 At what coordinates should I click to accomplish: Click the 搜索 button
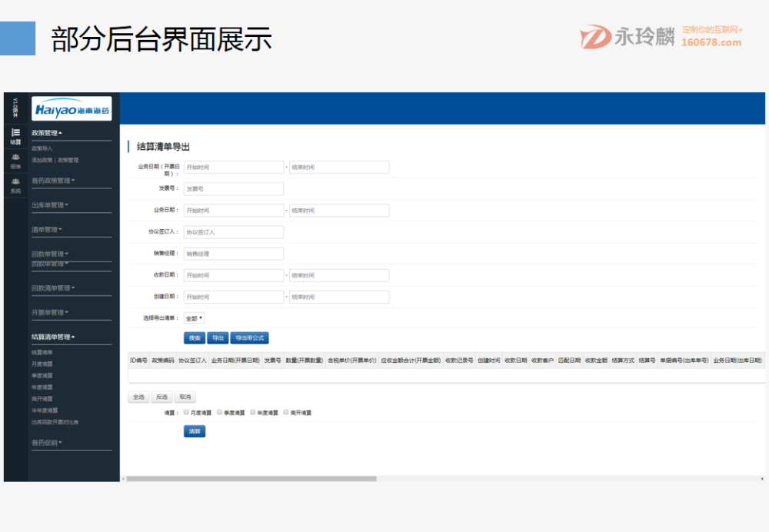[194, 337]
